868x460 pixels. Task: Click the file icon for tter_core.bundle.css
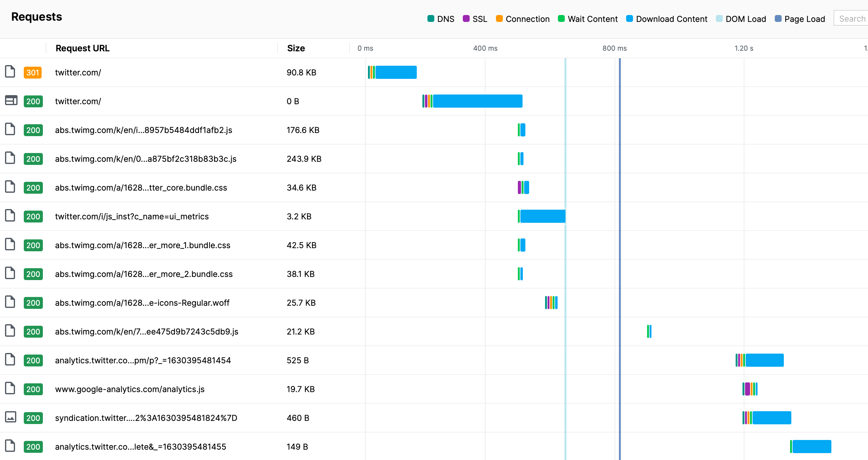click(10, 187)
